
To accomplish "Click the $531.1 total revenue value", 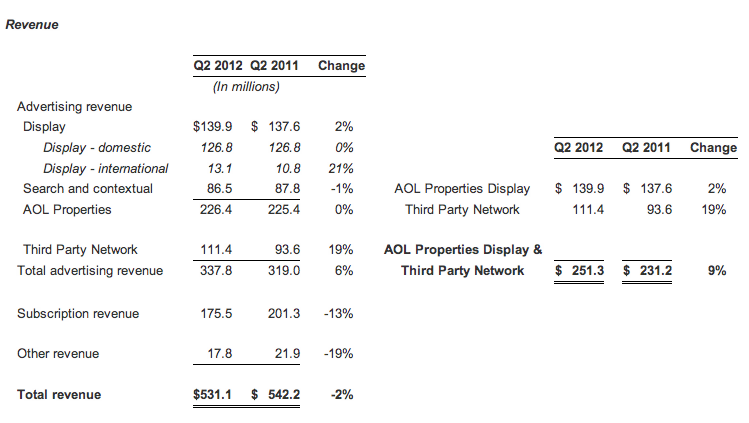I will [212, 395].
